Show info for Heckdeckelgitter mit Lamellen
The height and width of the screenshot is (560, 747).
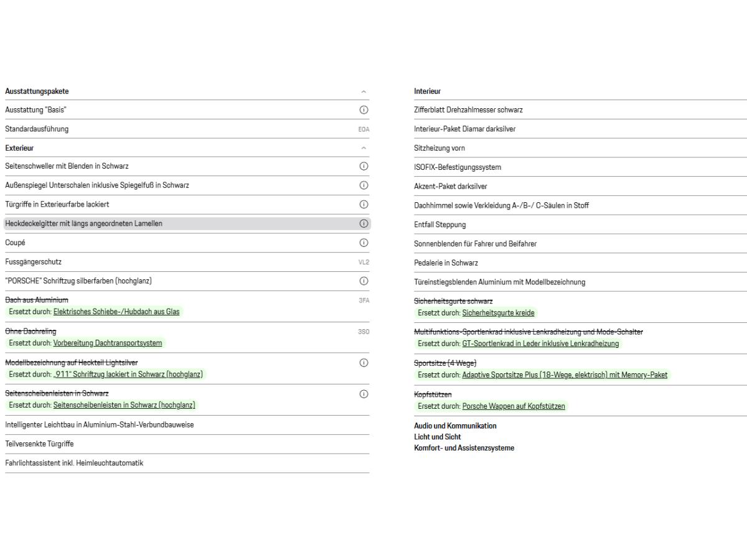[364, 223]
